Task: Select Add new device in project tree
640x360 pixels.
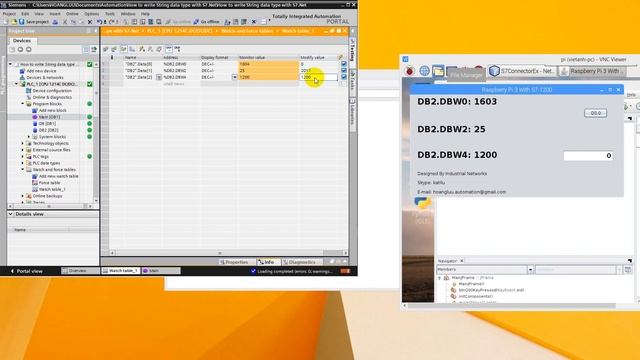Action: click(x=41, y=71)
